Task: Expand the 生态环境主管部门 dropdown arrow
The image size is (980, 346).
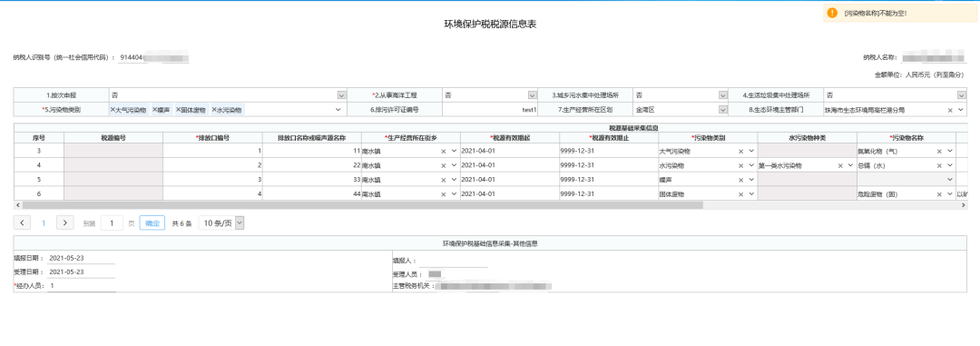Action: tap(961, 110)
